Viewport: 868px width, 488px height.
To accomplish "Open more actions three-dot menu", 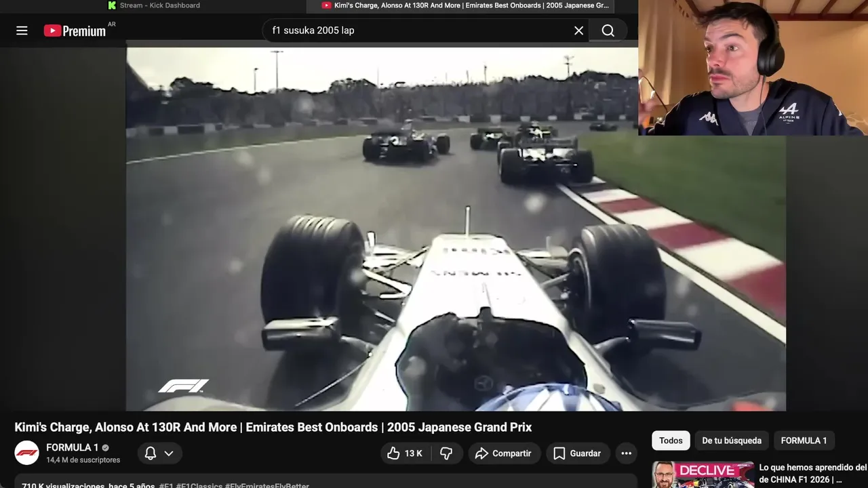I will point(627,453).
